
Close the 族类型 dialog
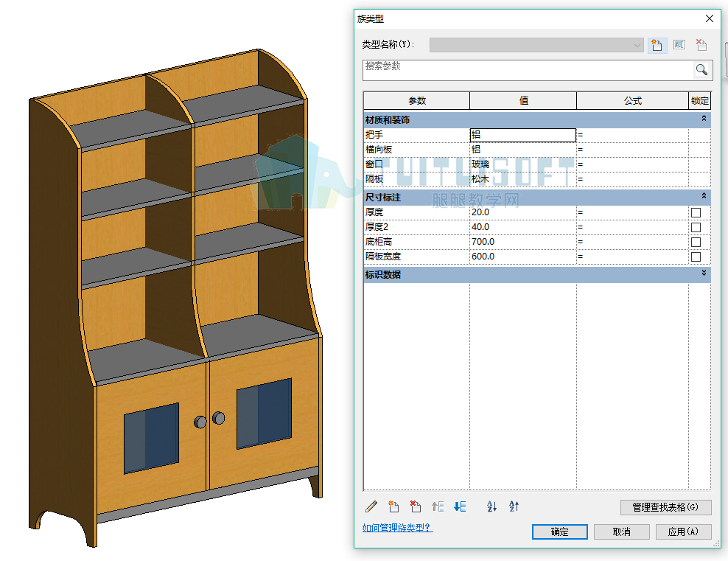coord(710,18)
